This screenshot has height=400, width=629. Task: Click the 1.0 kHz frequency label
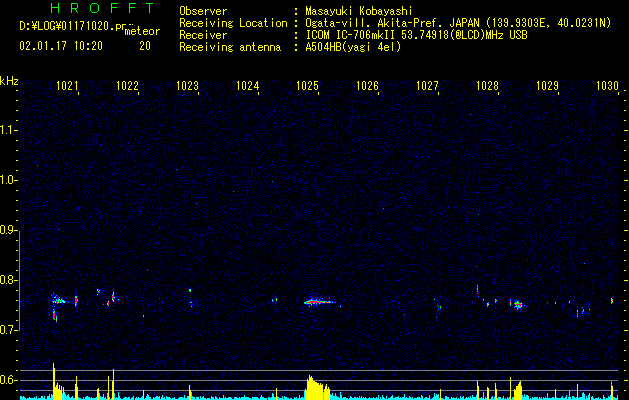click(x=9, y=180)
